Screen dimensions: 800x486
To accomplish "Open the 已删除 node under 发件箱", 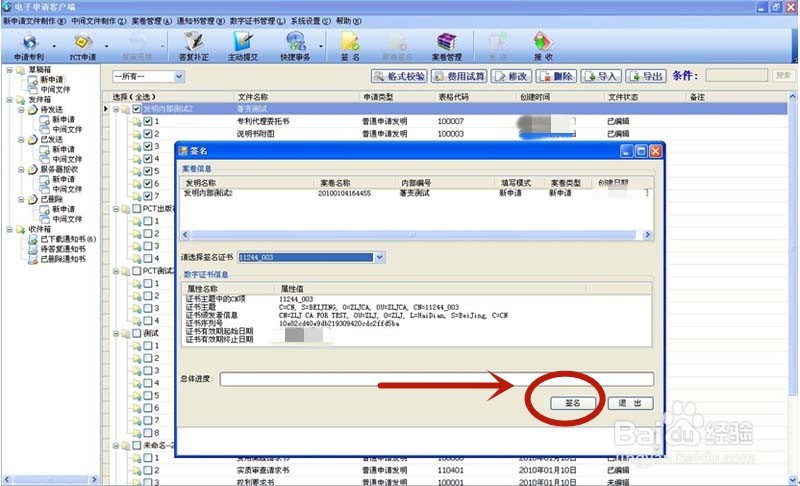I will pos(52,199).
